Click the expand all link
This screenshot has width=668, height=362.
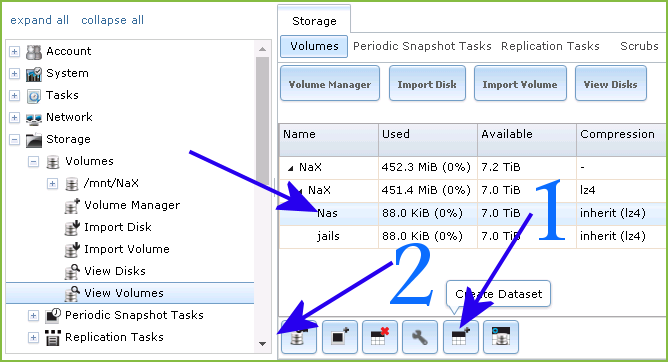[39, 20]
